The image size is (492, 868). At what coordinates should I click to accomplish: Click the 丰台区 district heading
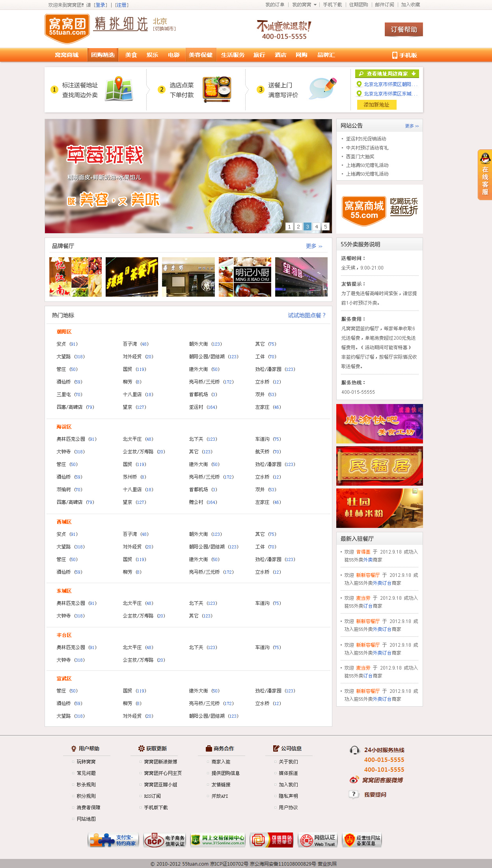point(64,635)
